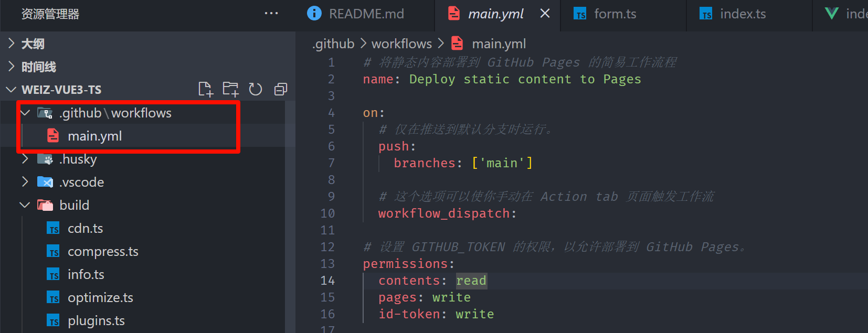
Task: Click the New File icon
Action: [206, 89]
